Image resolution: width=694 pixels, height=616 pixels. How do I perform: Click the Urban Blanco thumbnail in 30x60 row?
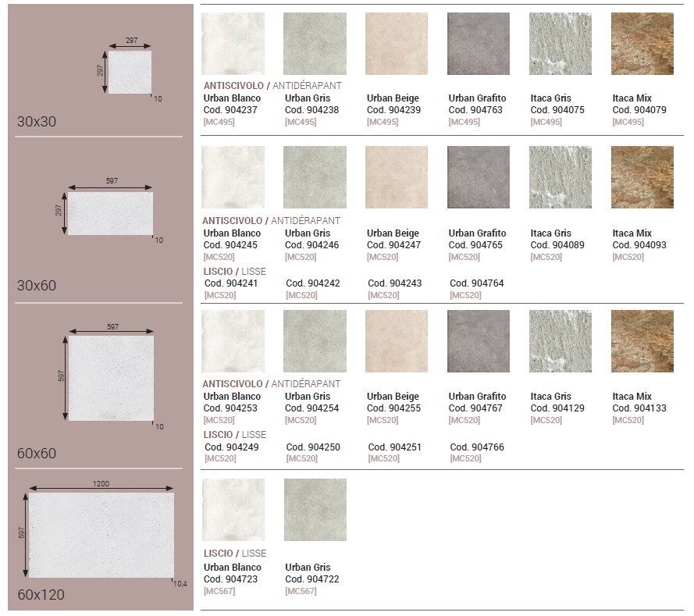pos(233,177)
